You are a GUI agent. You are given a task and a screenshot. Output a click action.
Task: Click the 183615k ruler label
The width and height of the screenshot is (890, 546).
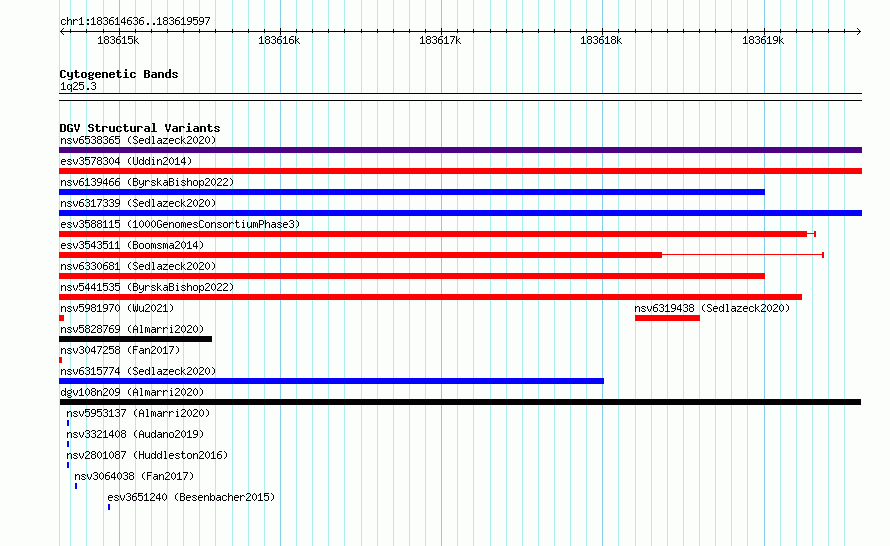point(118,40)
